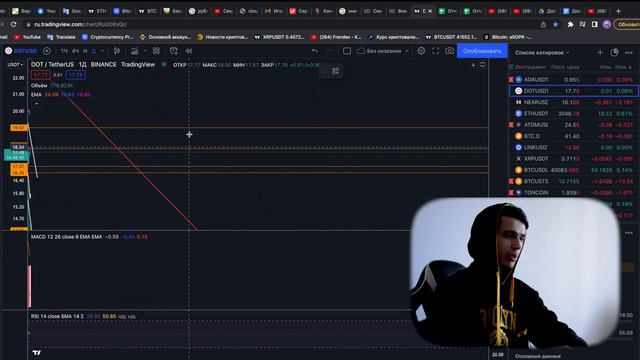Image resolution: width=640 pixels, height=360 pixels.
Task: Click the Опубликовать button
Action: pyautogui.click(x=482, y=51)
